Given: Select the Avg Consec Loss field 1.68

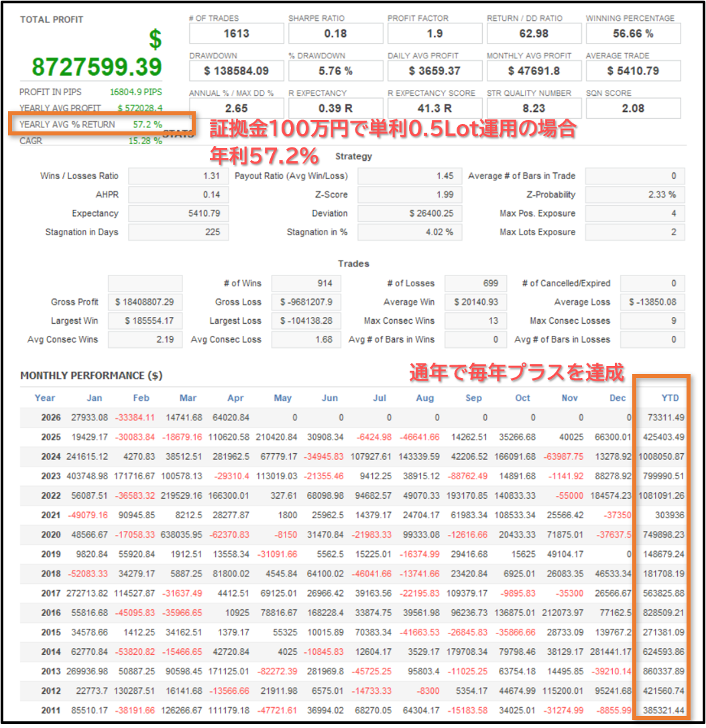Looking at the screenshot, I should point(306,339).
